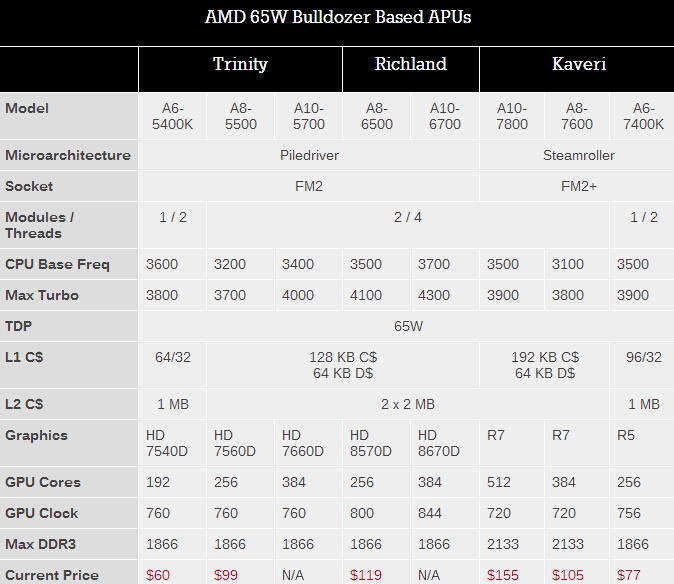Click the GPU Clock row label

click(x=42, y=513)
